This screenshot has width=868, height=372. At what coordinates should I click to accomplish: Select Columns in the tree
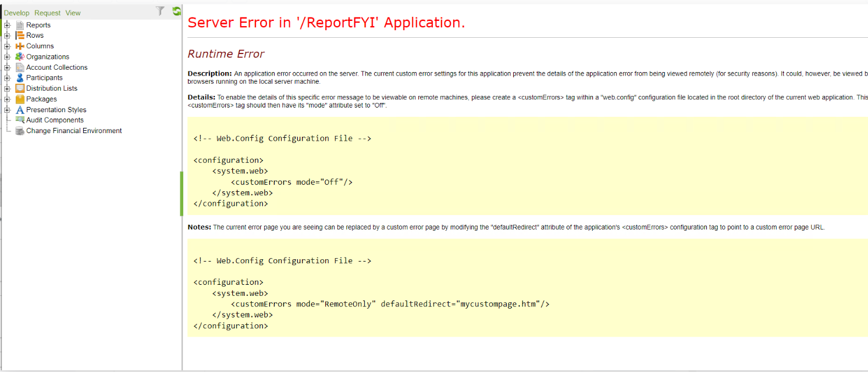pyautogui.click(x=40, y=46)
